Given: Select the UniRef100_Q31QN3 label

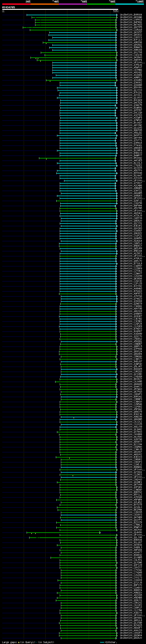Looking at the screenshot, I should click(x=131, y=80).
